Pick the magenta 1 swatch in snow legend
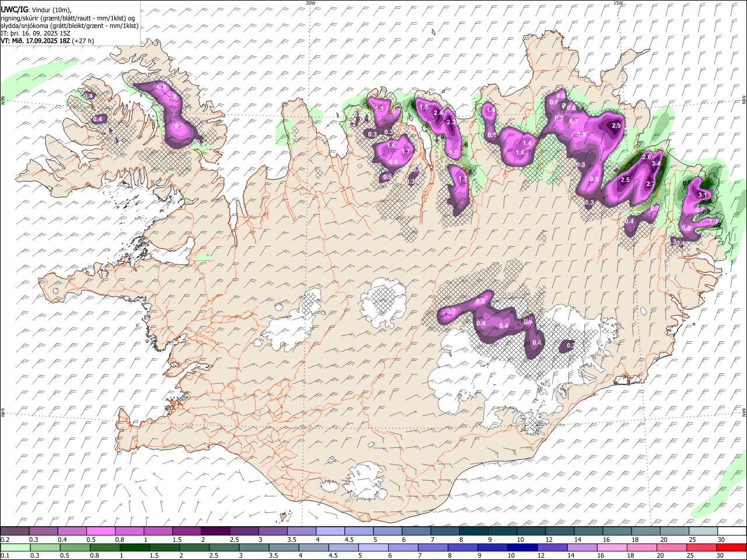Screen dimensions: 747x560 (x=158, y=531)
